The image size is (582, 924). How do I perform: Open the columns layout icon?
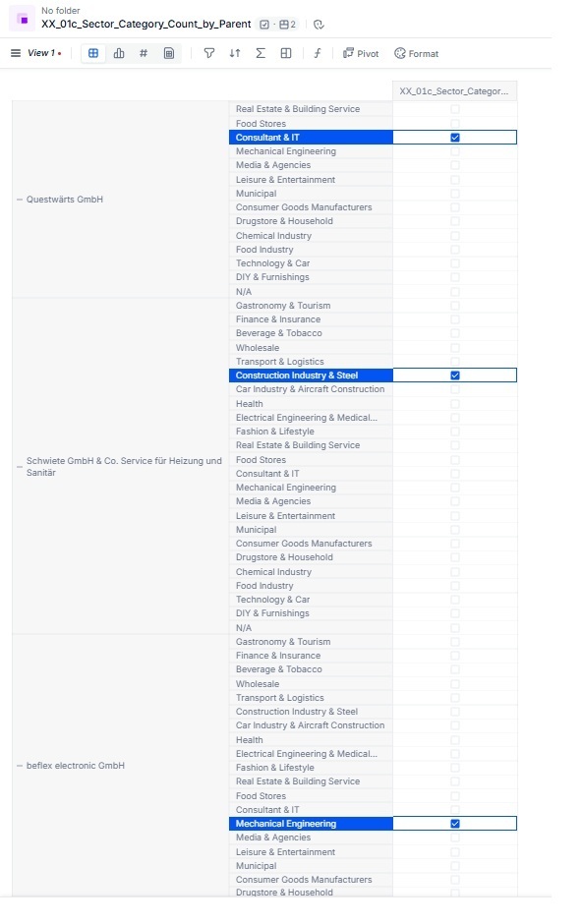tap(286, 54)
